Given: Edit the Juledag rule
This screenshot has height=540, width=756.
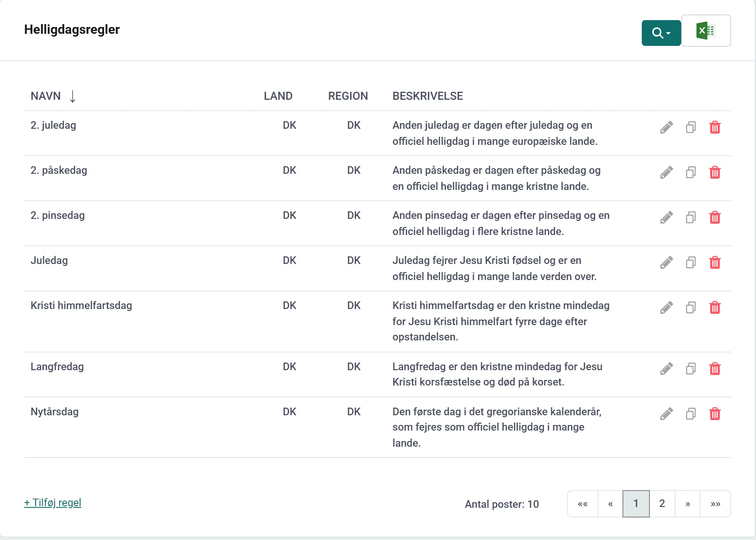Looking at the screenshot, I should point(666,262).
